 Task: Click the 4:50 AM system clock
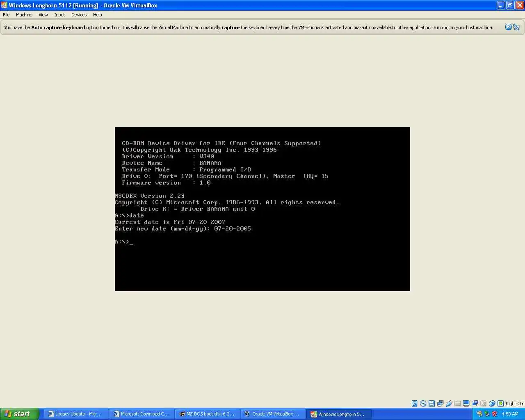pos(510,414)
